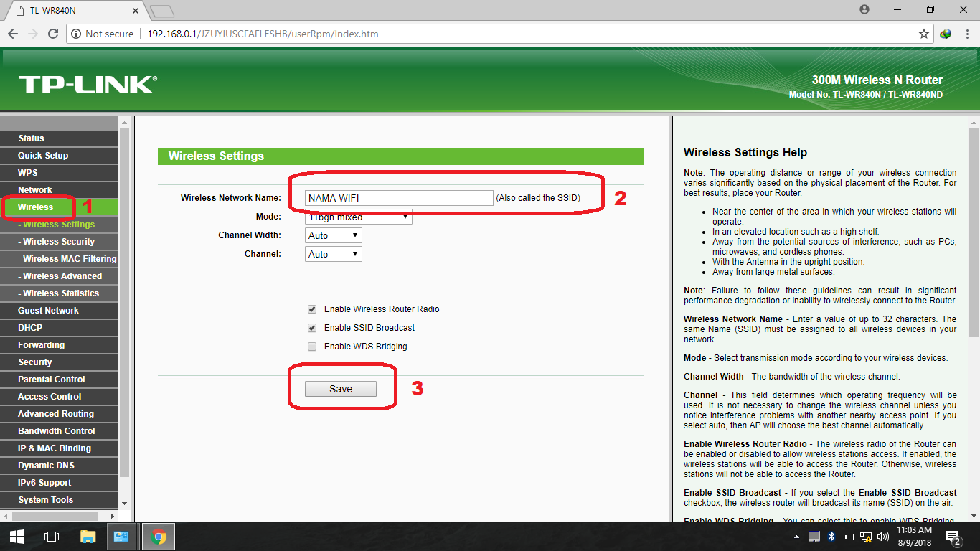Open Quick Setup in sidebar
This screenshot has width=980, height=551.
[x=59, y=156]
